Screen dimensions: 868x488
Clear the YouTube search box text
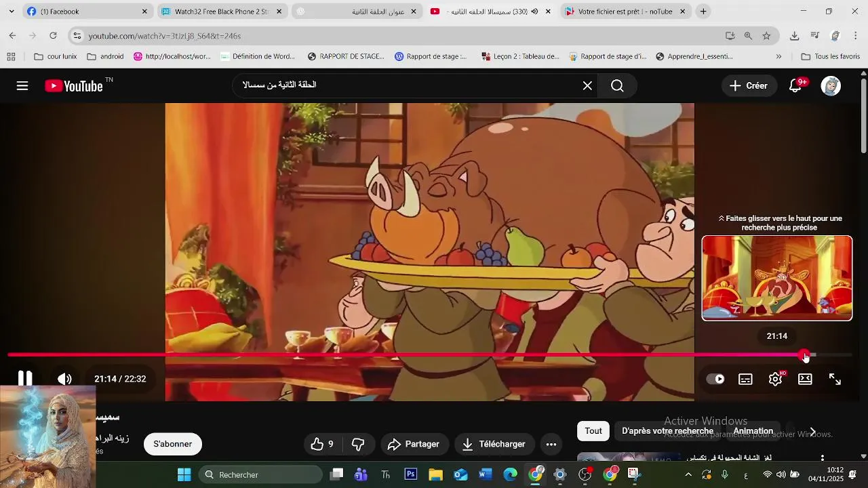click(x=587, y=85)
